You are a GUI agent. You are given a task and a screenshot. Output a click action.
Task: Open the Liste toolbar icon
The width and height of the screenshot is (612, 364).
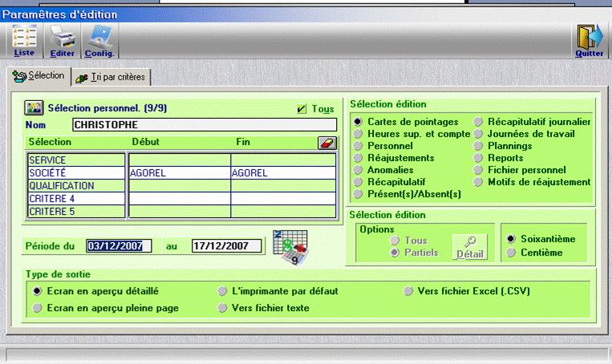(24, 41)
